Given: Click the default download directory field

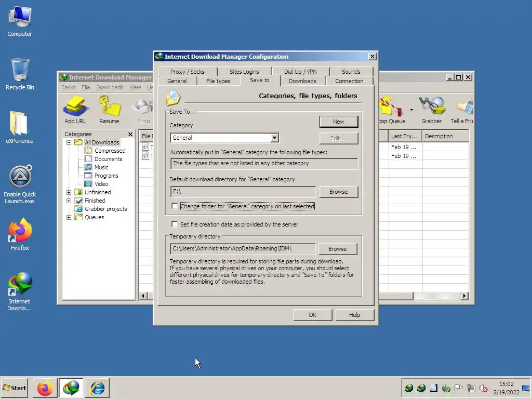Looking at the screenshot, I should click(243, 192).
